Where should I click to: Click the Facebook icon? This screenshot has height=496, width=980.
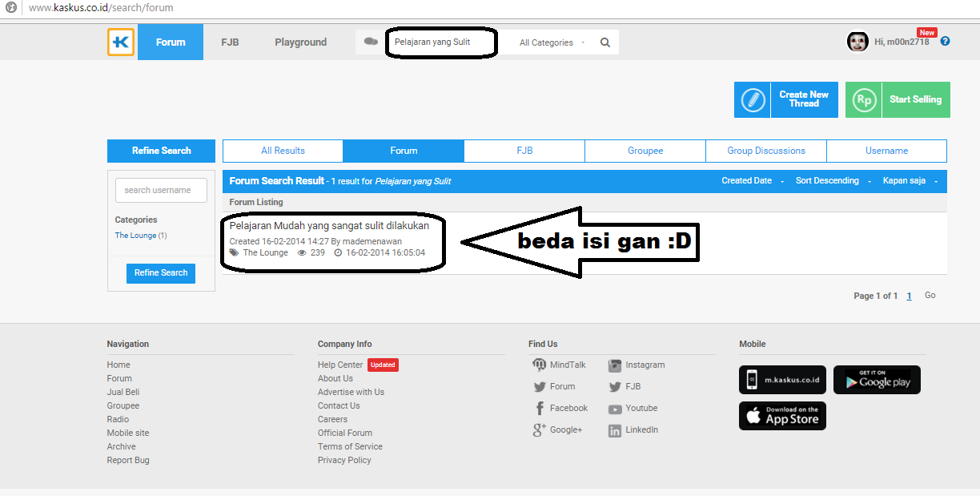click(540, 408)
